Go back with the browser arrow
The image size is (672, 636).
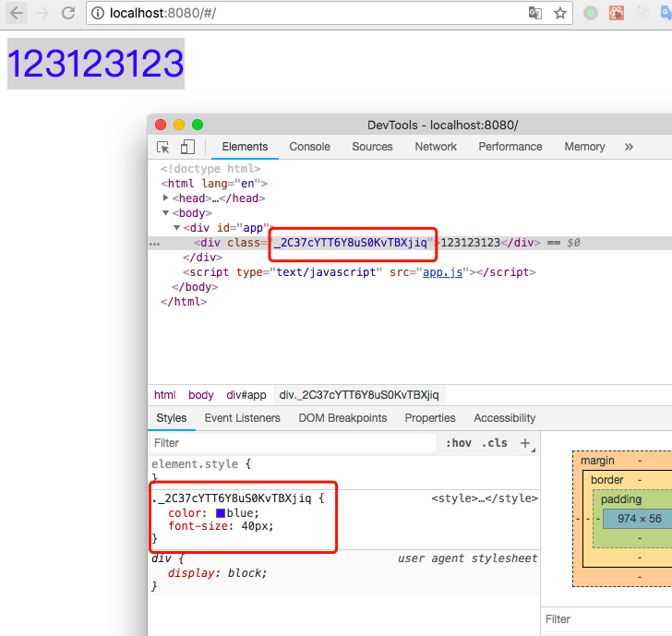pyautogui.click(x=17, y=13)
